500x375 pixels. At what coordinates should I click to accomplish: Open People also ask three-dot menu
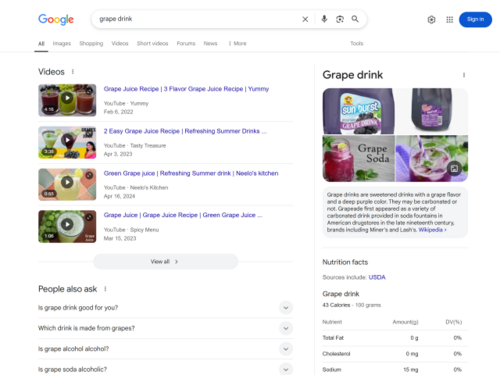pyautogui.click(x=105, y=289)
